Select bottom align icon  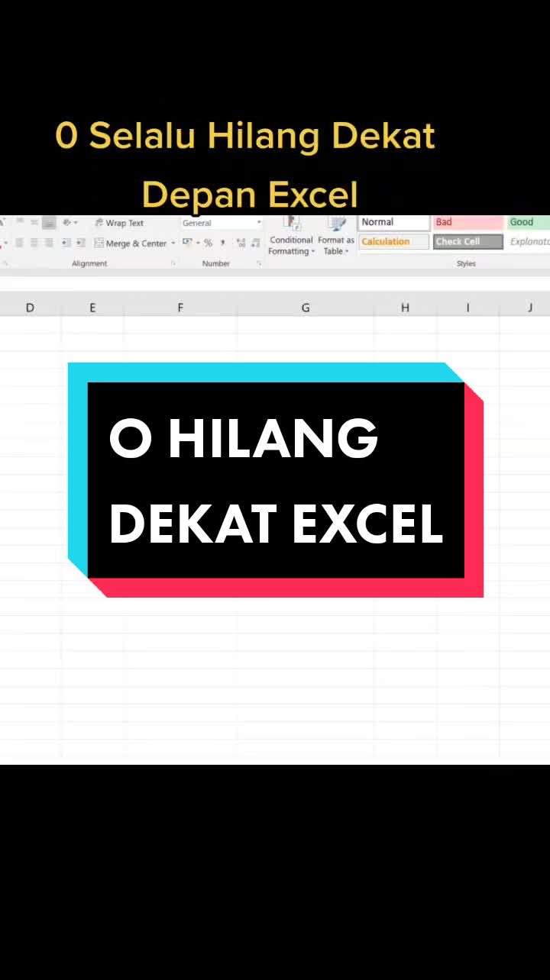(49, 223)
